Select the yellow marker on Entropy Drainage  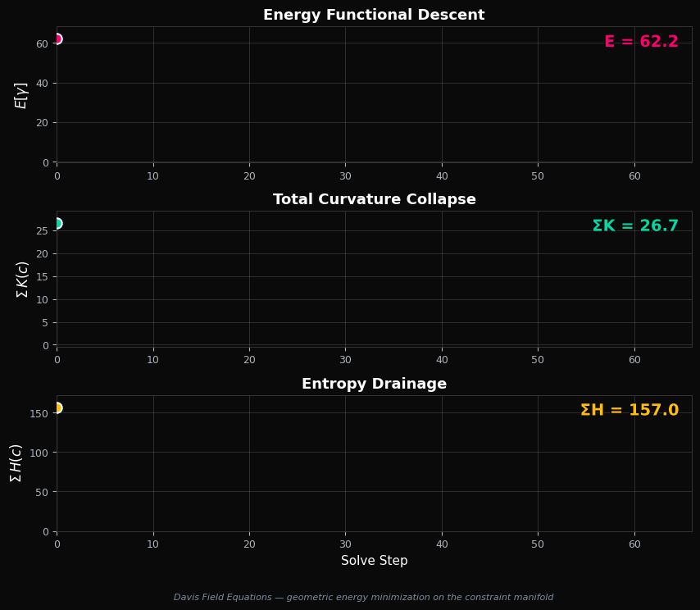(57, 407)
